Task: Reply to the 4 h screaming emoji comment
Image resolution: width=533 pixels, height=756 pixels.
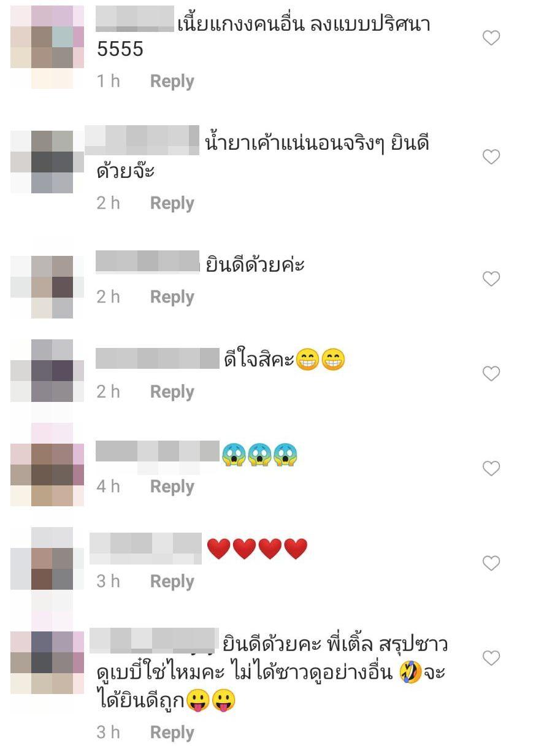Action: pos(172,487)
